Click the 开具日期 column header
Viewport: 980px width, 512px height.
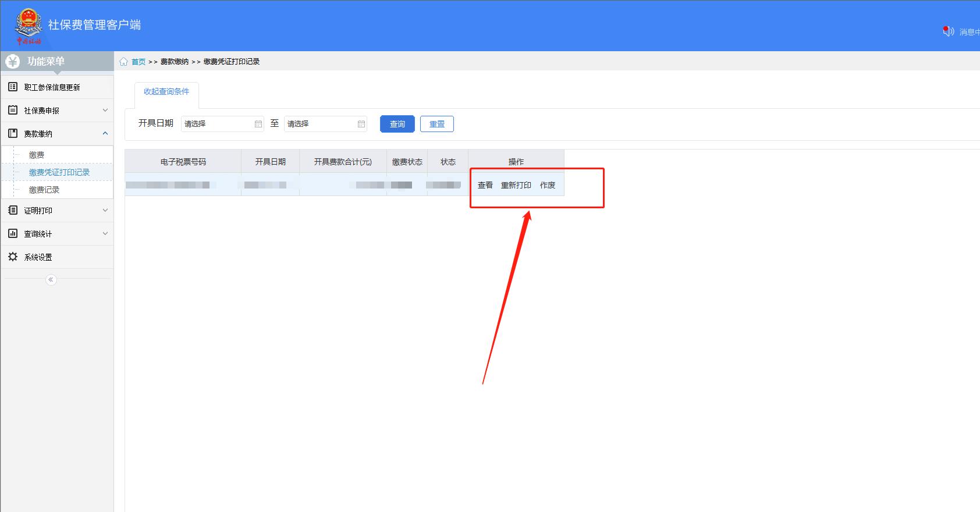271,162
